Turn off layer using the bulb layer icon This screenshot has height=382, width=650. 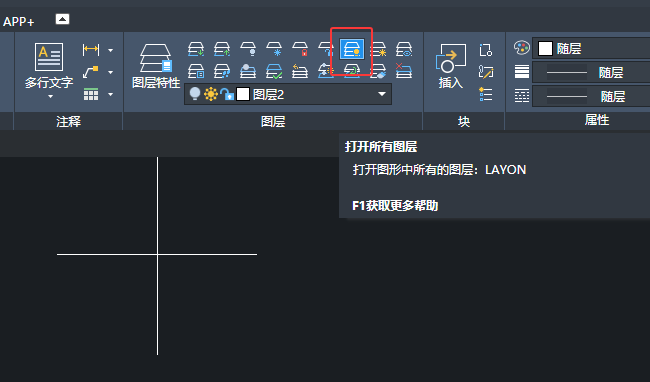coord(248,49)
